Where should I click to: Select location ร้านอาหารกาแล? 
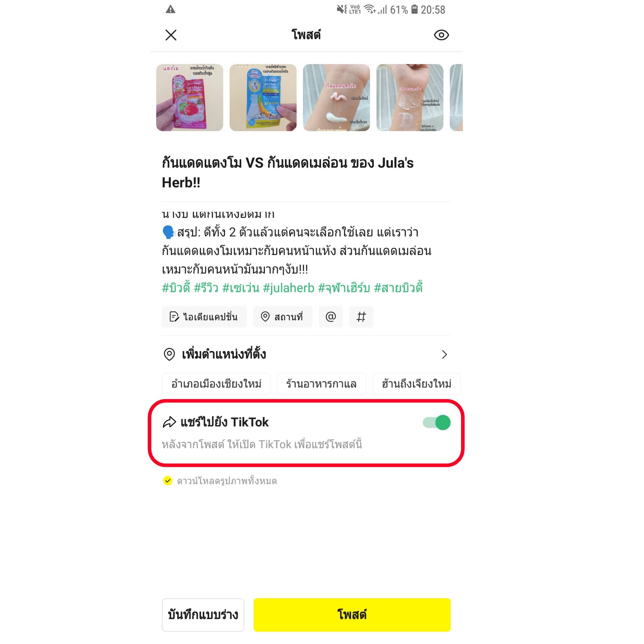[321, 384]
